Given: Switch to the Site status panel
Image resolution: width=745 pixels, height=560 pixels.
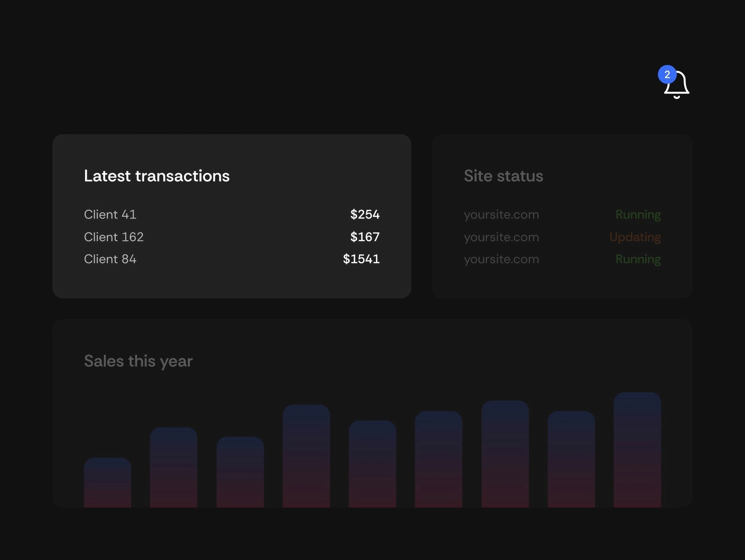Looking at the screenshot, I should (504, 176).
